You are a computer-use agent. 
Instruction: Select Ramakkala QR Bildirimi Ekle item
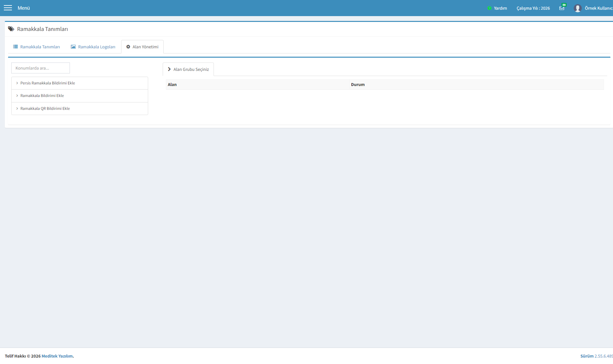tap(80, 109)
